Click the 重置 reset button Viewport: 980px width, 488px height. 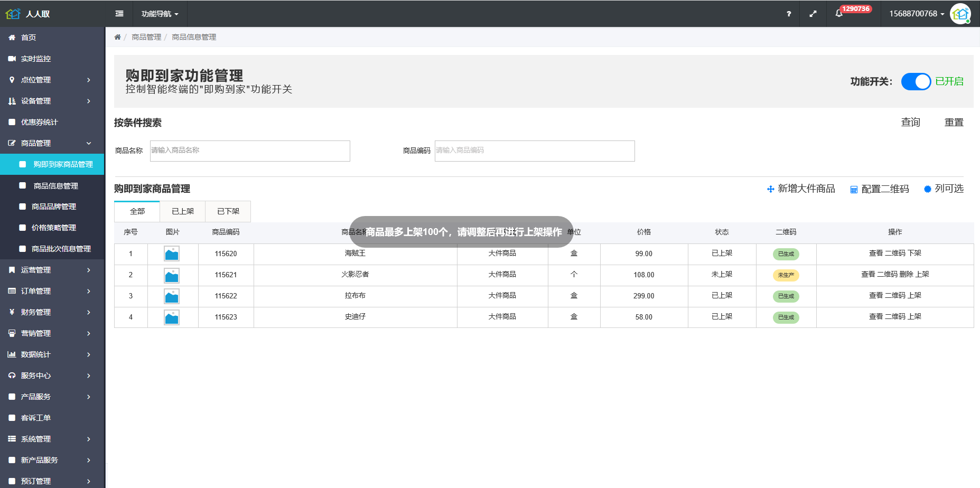click(x=954, y=123)
